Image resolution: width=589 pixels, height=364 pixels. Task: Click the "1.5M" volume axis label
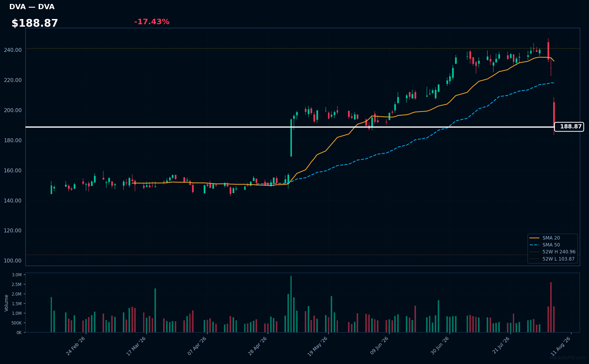click(x=17, y=304)
